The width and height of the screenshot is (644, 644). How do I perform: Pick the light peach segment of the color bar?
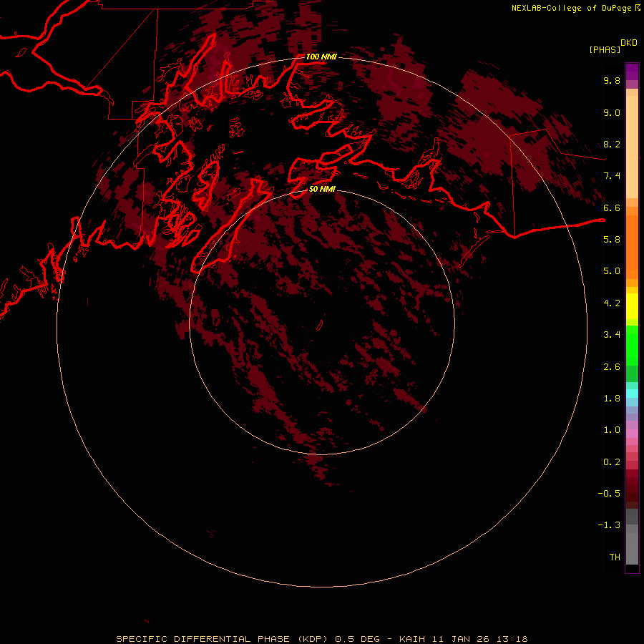[x=632, y=147]
